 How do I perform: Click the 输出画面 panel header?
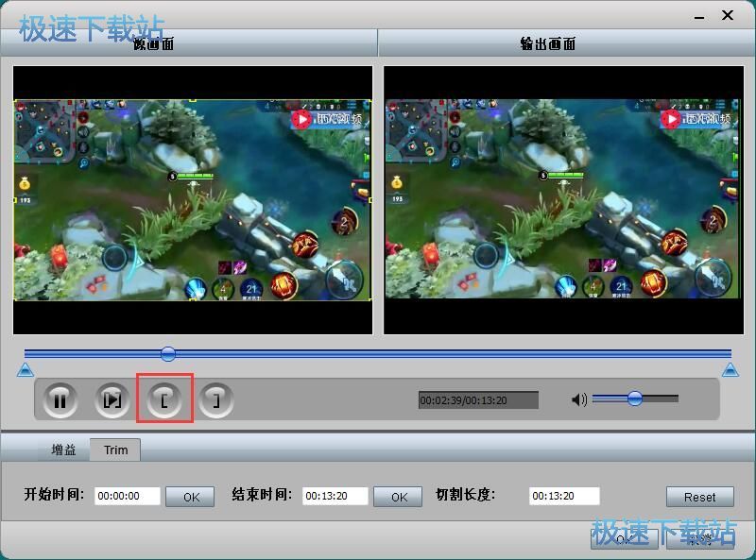566,43
